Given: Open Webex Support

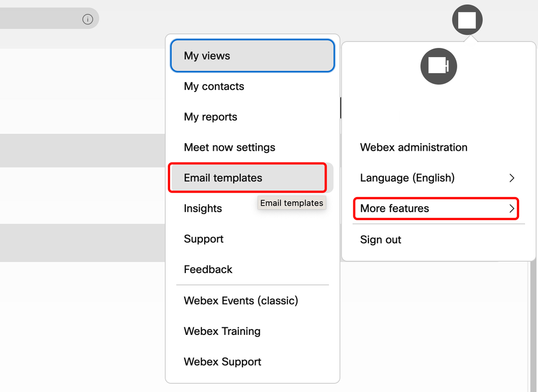Looking at the screenshot, I should 222,361.
